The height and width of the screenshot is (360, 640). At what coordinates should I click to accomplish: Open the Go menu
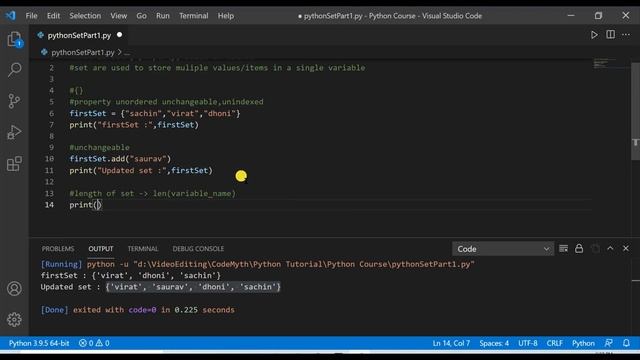click(x=141, y=16)
